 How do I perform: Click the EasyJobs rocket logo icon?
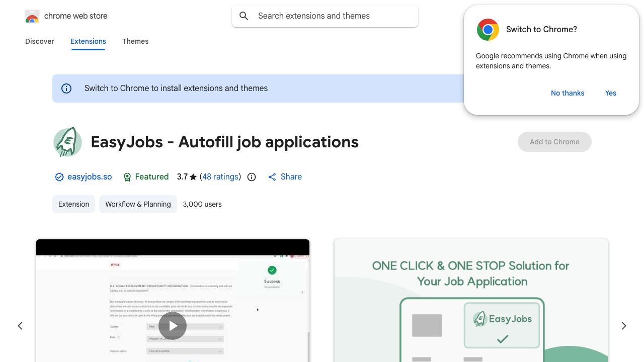pos(67,142)
